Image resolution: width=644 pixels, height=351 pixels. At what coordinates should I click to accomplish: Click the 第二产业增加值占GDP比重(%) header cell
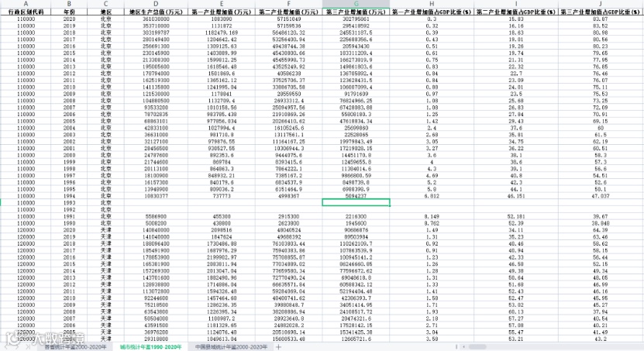tap(516, 12)
